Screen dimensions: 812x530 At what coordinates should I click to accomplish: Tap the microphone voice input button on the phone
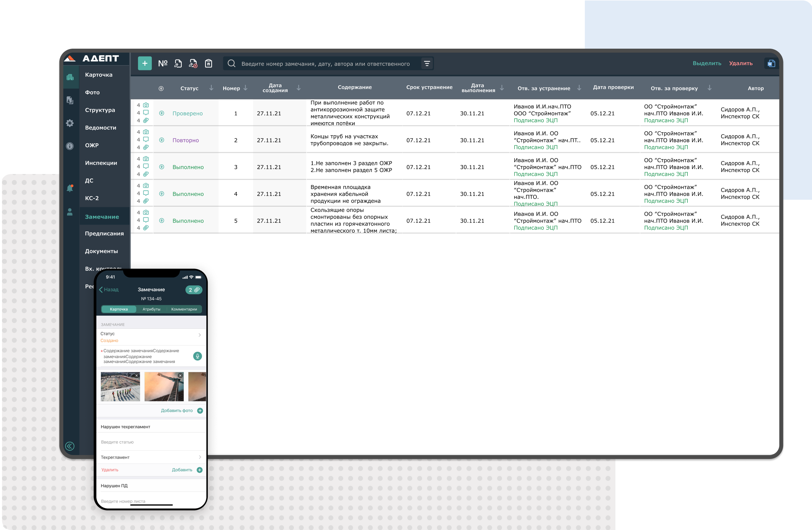tap(197, 356)
